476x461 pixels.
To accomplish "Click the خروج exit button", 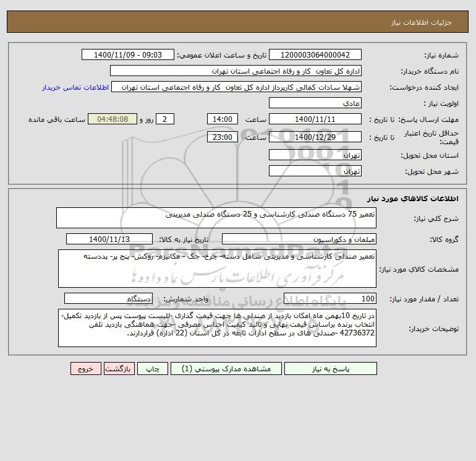I will point(85,369).
